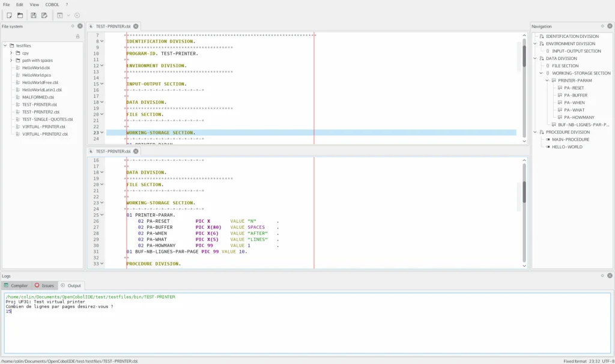Close the Navigation panel

pyautogui.click(x=610, y=26)
